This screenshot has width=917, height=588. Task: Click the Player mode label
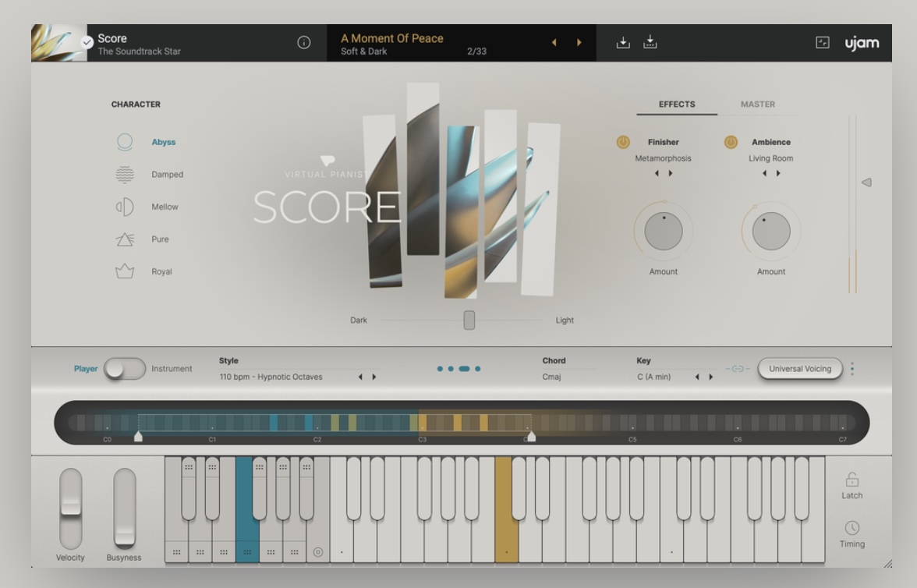(86, 369)
